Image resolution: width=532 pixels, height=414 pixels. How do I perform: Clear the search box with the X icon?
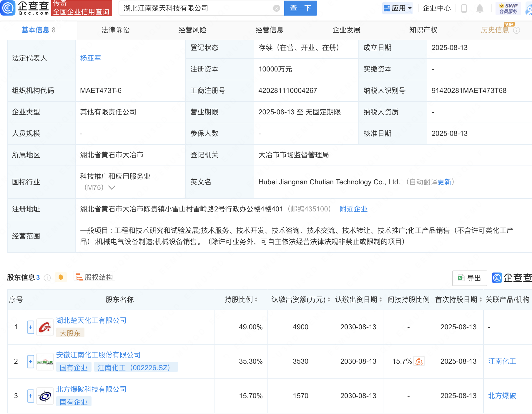point(276,8)
